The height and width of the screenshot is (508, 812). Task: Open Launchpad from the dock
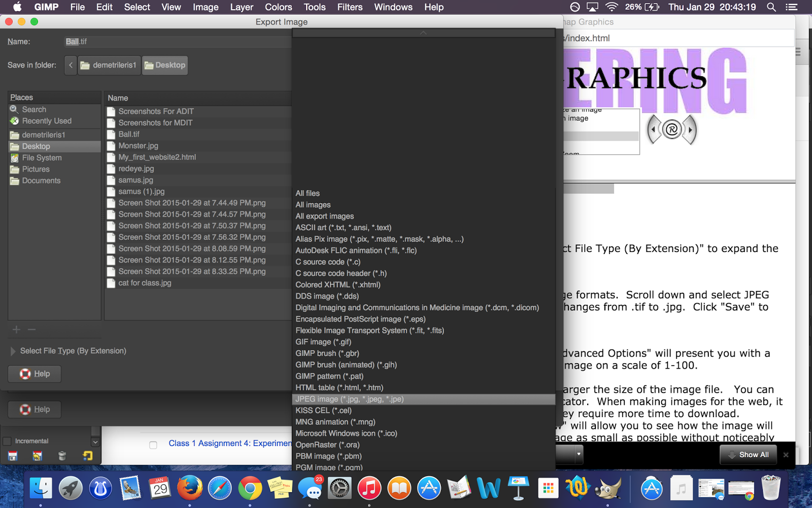(x=71, y=488)
